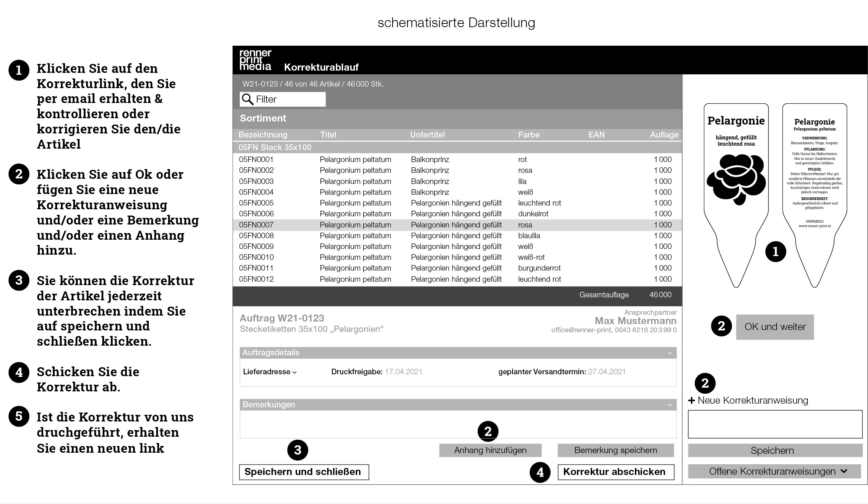868x504 pixels.
Task: Click the renner print media logo
Action: coord(255,60)
